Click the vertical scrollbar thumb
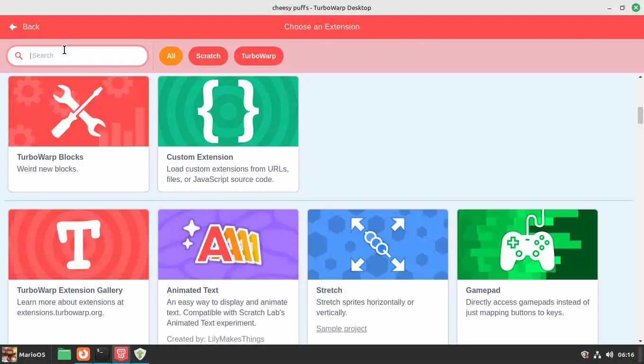Screen dimensions: 644x364 (640, 116)
